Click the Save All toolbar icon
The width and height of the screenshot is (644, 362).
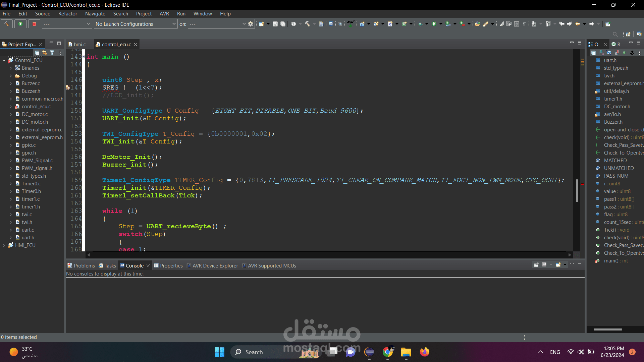point(283,24)
